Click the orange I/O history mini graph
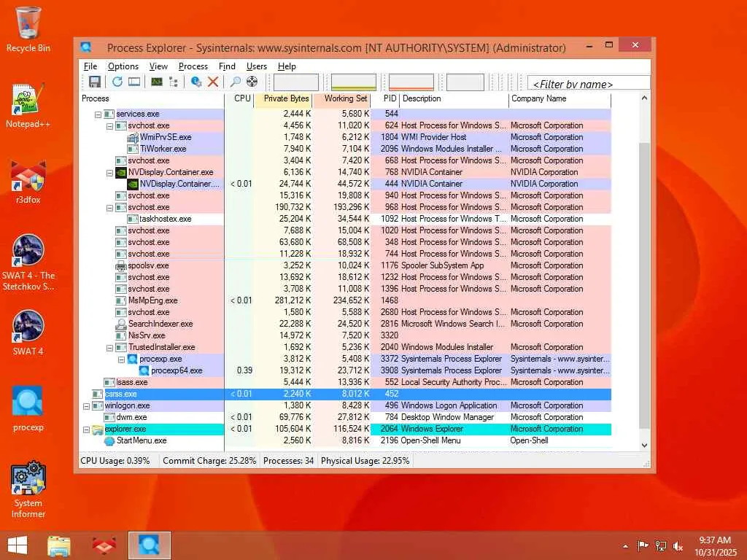The image size is (747, 560). point(411,82)
